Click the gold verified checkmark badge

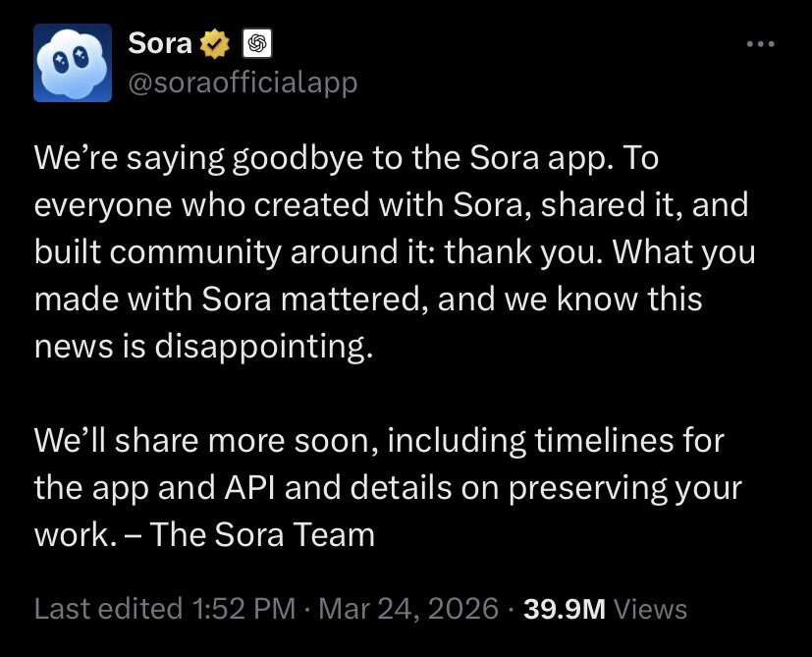point(216,44)
